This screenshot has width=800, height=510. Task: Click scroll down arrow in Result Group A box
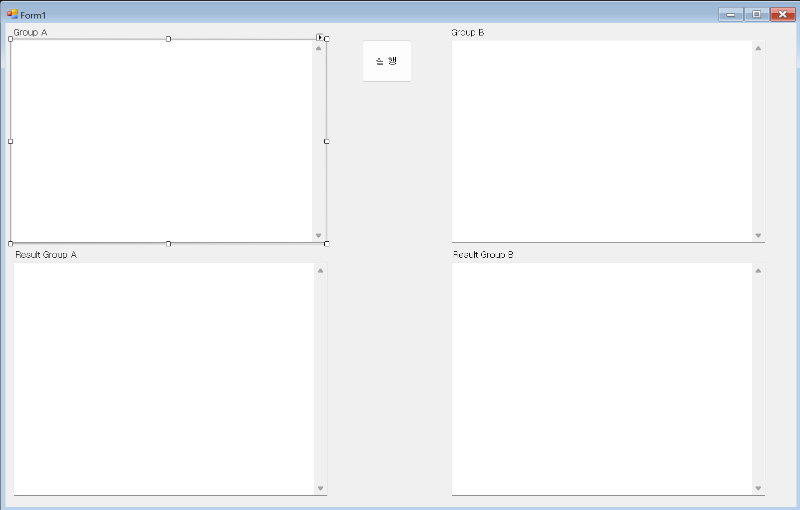pos(320,488)
